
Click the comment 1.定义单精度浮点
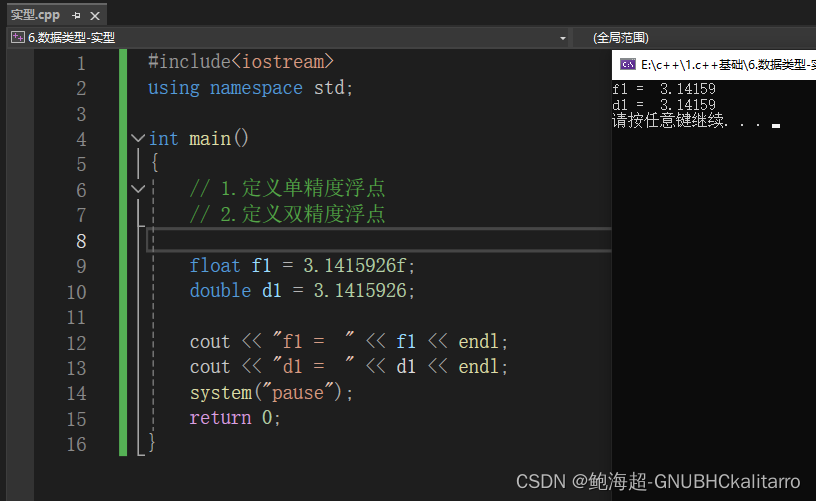click(x=287, y=188)
